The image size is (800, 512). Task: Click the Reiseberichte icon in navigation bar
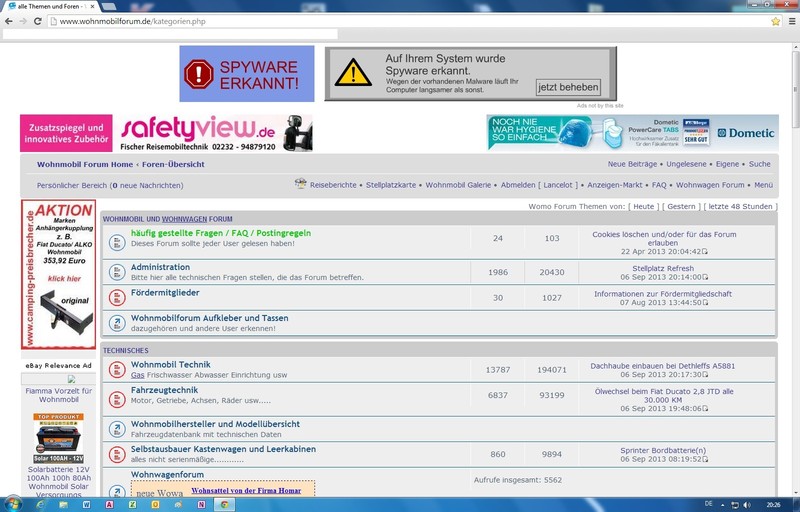pos(300,184)
